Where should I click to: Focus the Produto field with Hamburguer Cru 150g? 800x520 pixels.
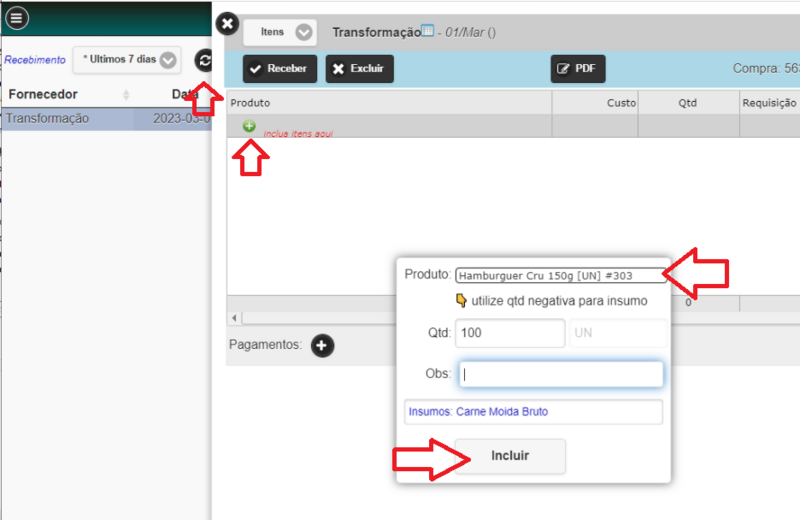(x=560, y=276)
